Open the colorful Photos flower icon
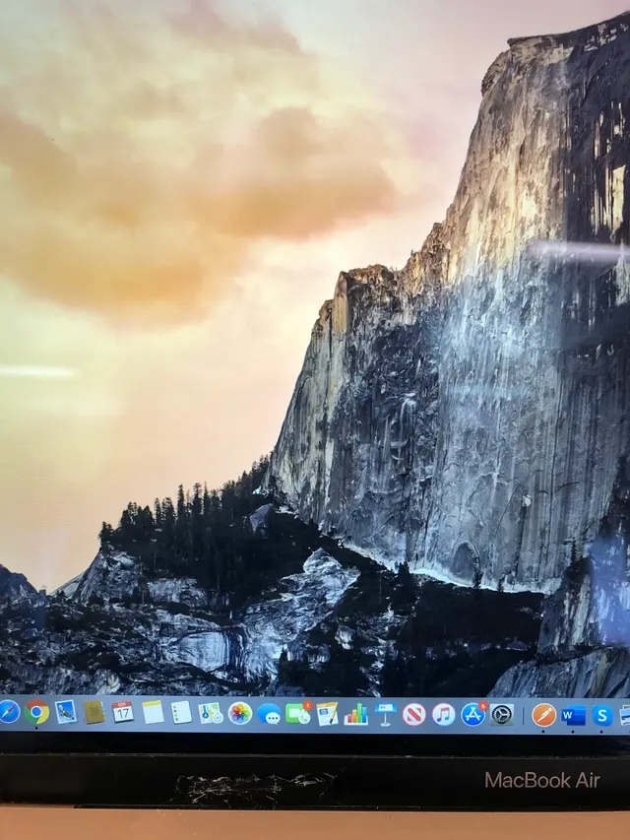This screenshot has height=840, width=630. click(x=240, y=713)
